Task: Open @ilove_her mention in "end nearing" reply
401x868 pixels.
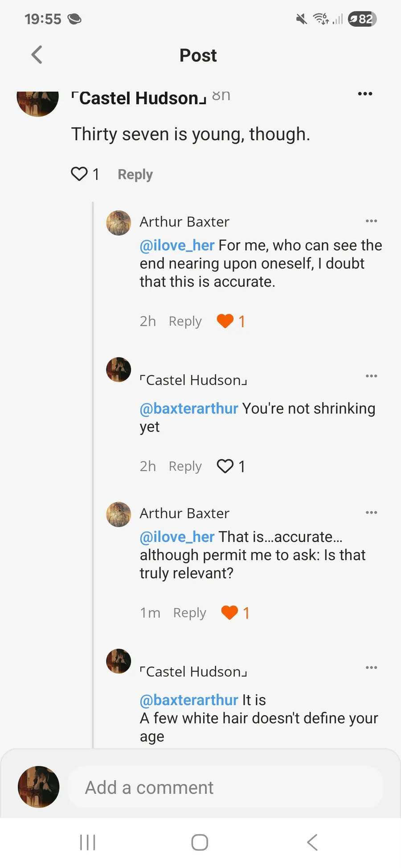Action: click(177, 245)
